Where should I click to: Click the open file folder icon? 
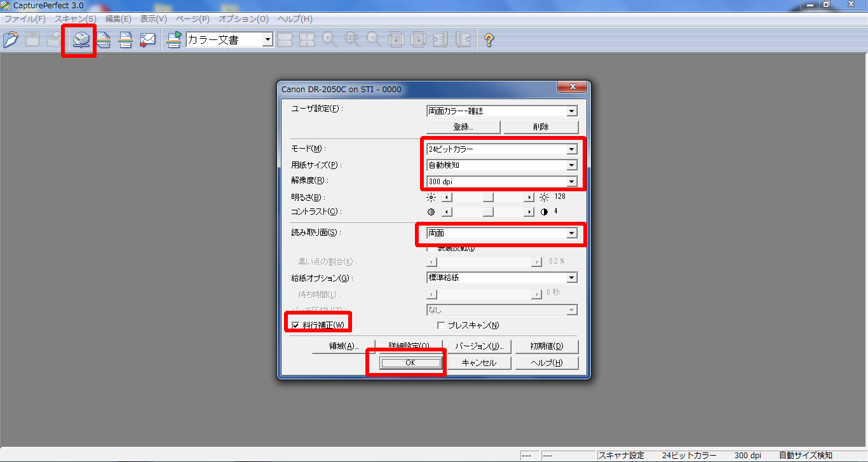pyautogui.click(x=11, y=40)
